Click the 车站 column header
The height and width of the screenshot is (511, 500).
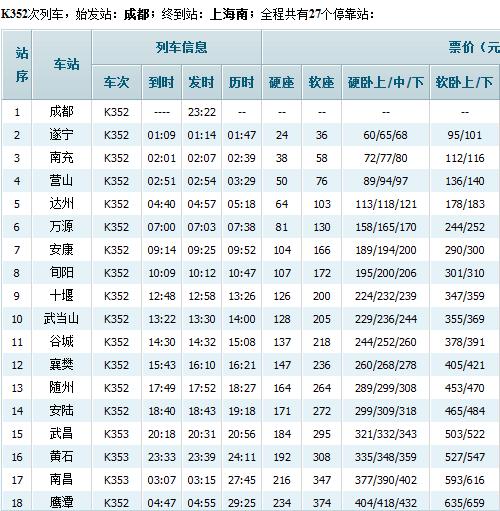coord(66,64)
